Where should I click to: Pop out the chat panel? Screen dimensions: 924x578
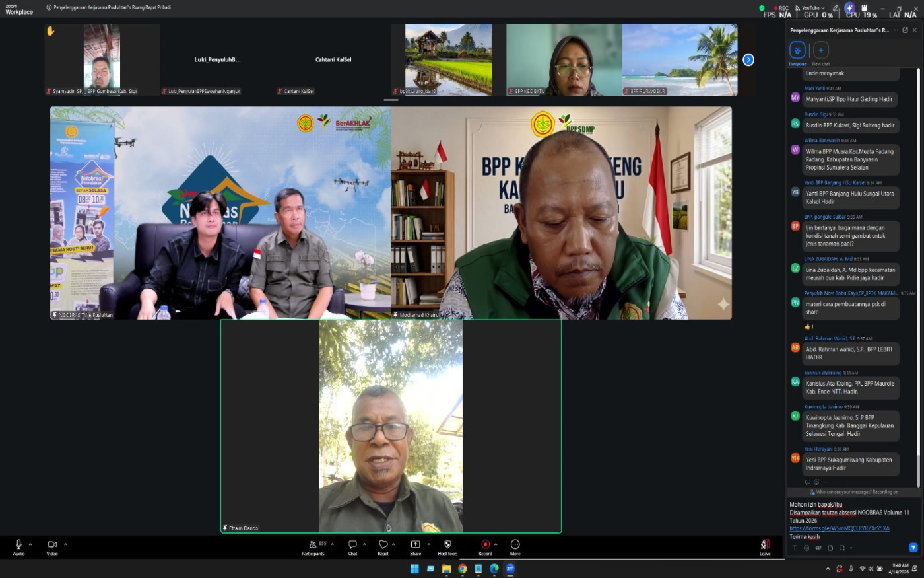905,30
